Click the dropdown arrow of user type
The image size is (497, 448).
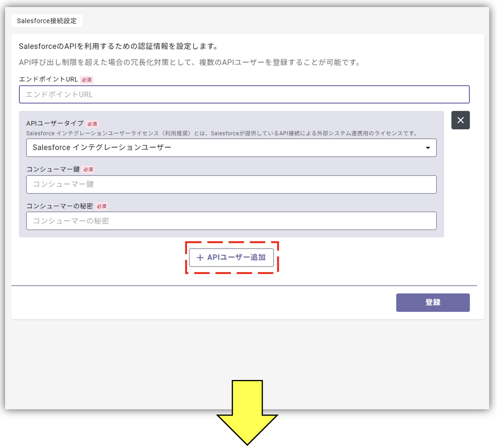(x=428, y=148)
